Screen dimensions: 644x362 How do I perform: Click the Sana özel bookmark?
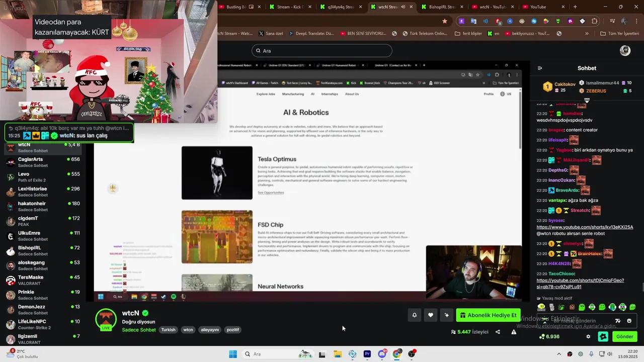tap(271, 34)
